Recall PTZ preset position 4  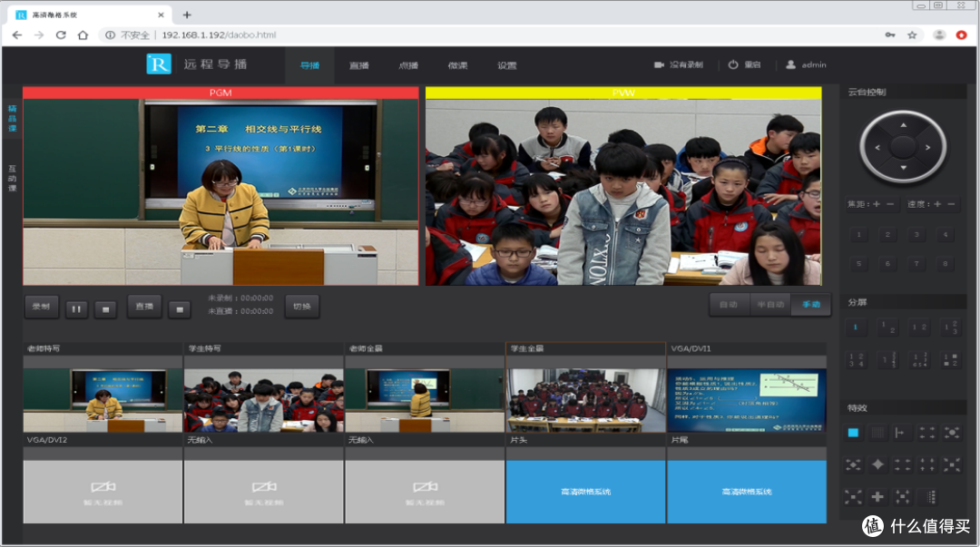coord(945,235)
